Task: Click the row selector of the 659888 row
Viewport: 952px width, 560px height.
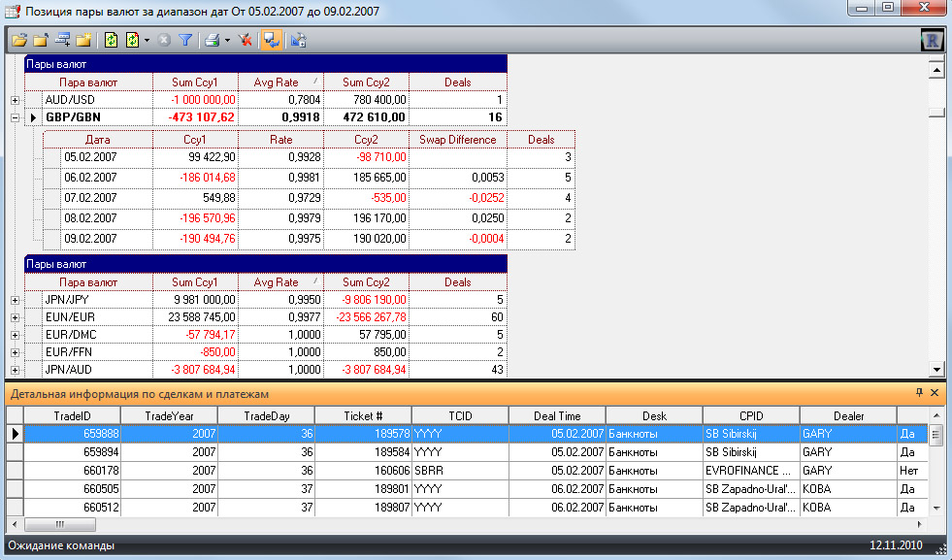Action: (15, 434)
